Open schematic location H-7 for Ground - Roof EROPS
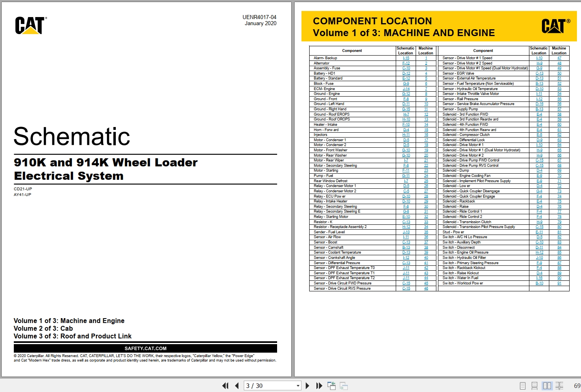 406,114
